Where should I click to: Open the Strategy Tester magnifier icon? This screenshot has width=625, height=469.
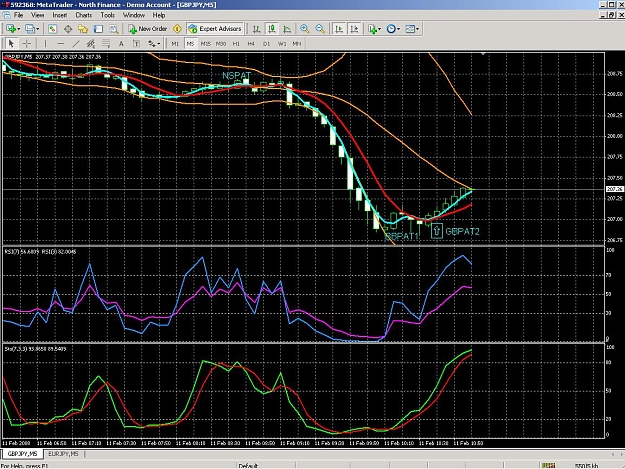(114, 29)
